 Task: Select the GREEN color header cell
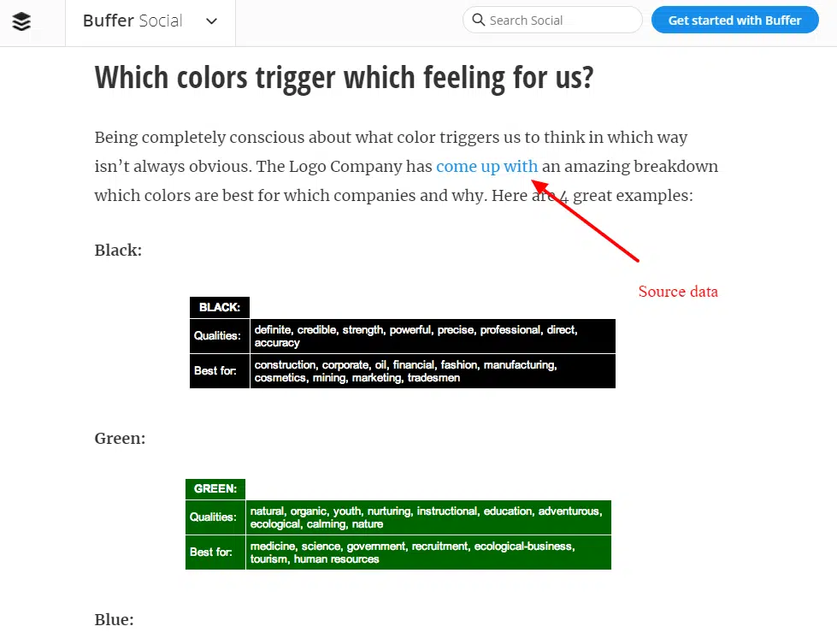[215, 488]
